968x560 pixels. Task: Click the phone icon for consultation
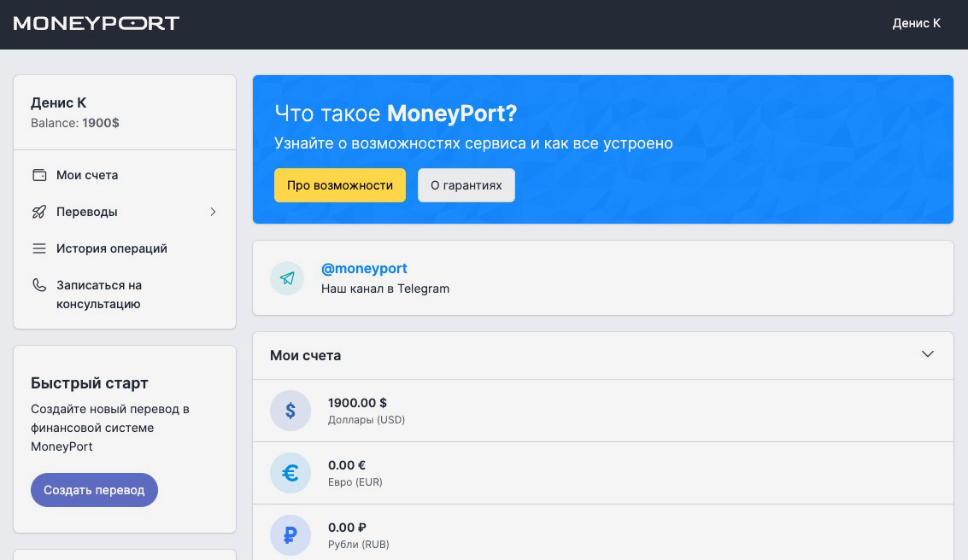click(39, 285)
